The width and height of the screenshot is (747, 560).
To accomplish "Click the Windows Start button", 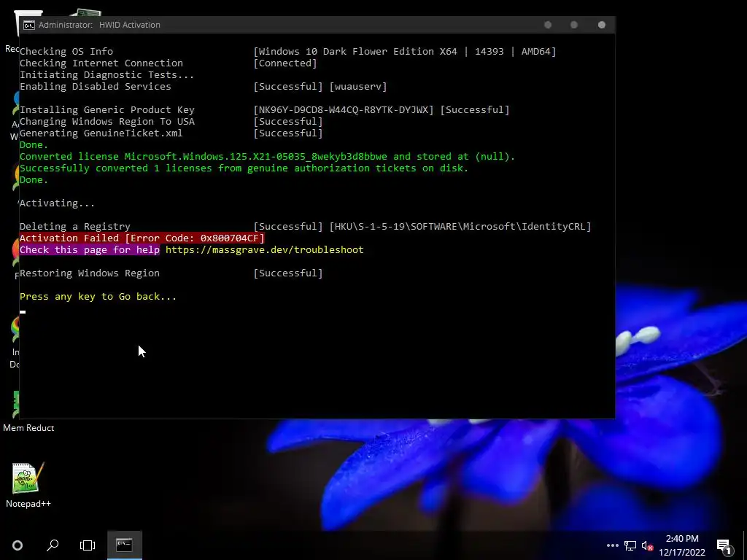I will point(18,545).
